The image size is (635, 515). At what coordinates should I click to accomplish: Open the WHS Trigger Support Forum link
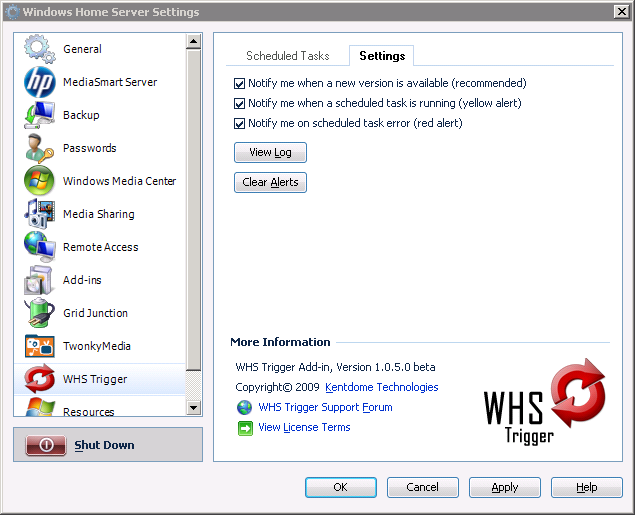coord(325,407)
